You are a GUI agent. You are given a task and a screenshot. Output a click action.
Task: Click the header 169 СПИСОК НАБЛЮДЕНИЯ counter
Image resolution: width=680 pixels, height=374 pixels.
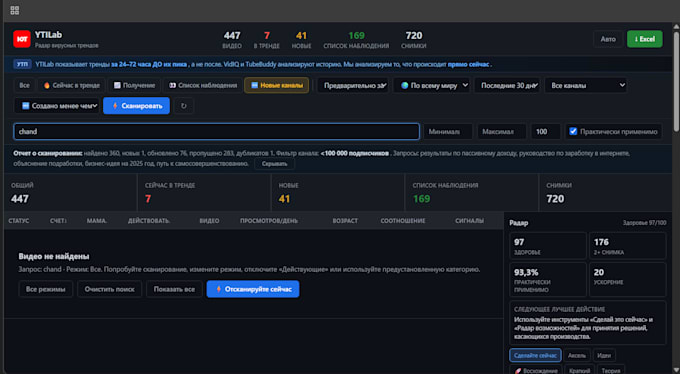(356, 39)
